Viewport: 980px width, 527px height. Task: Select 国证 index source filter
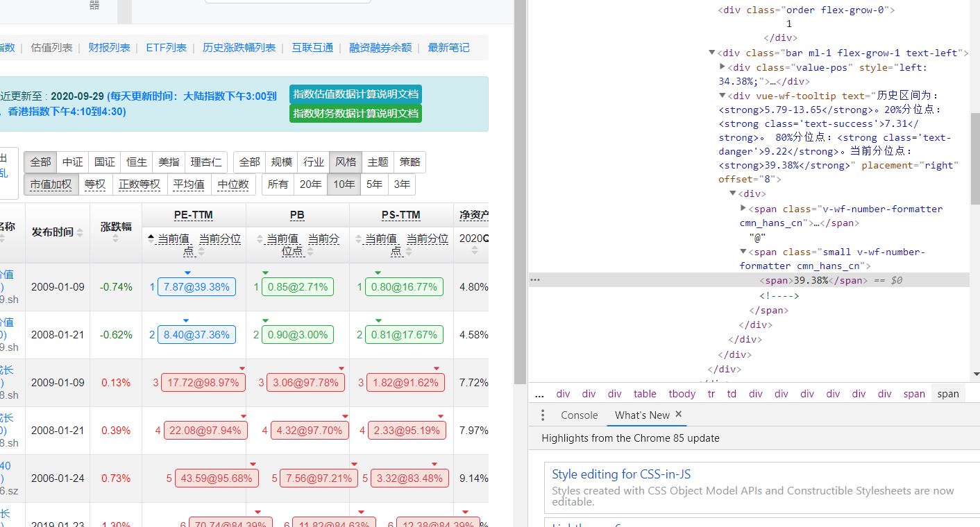(104, 162)
